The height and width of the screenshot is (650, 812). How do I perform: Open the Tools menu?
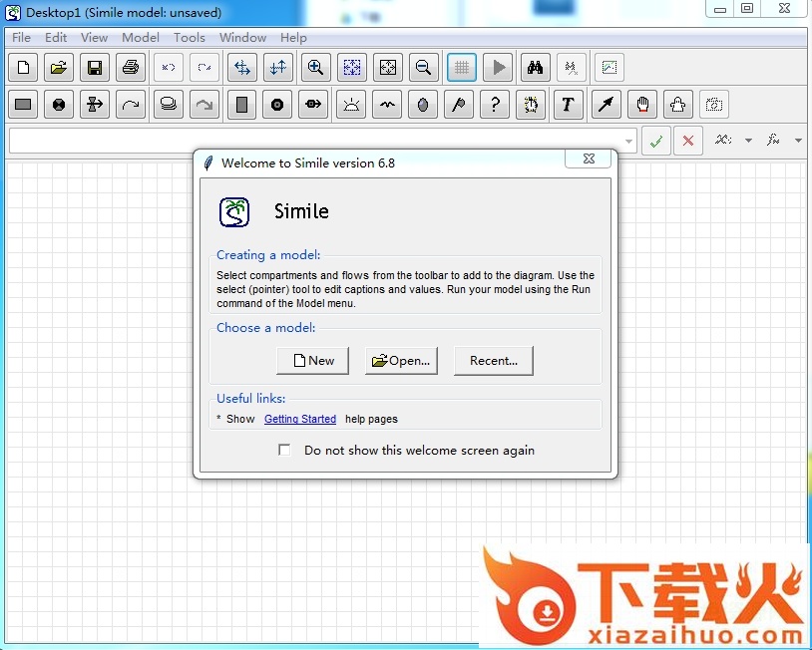189,38
